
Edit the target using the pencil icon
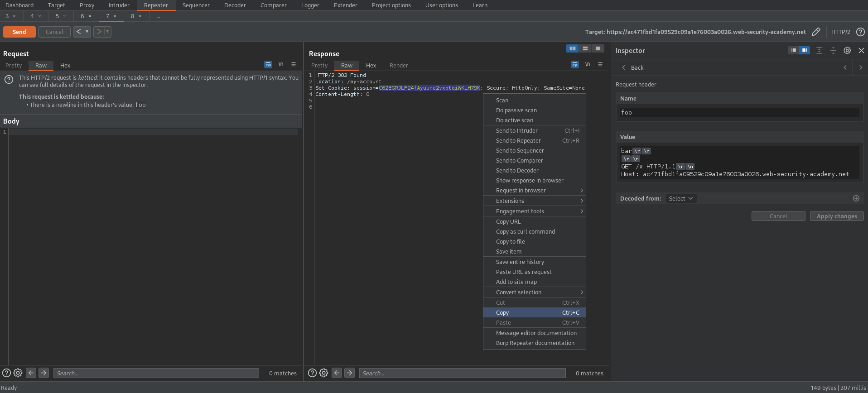(x=816, y=32)
